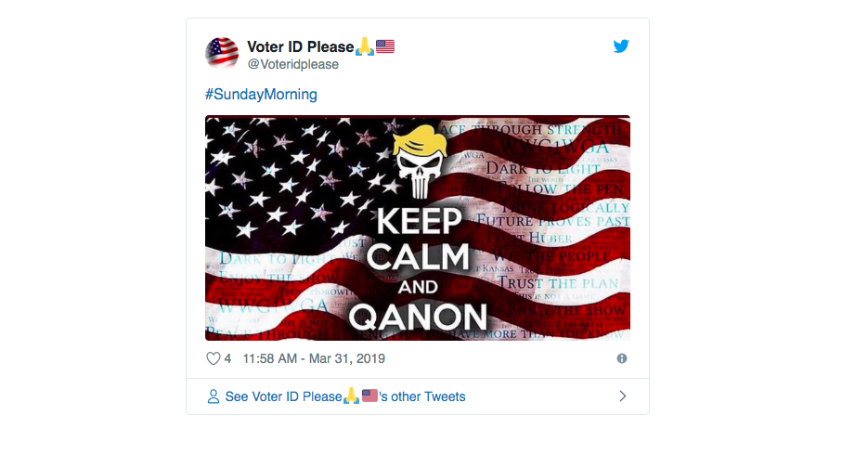Click the flag emoji in the footer link
The height and width of the screenshot is (467, 868).
(369, 396)
